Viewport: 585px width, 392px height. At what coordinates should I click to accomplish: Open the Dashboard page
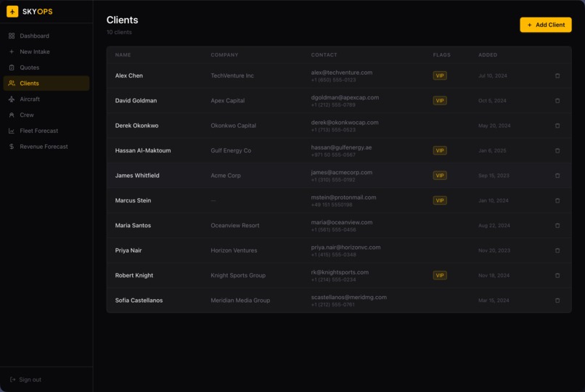click(46, 36)
